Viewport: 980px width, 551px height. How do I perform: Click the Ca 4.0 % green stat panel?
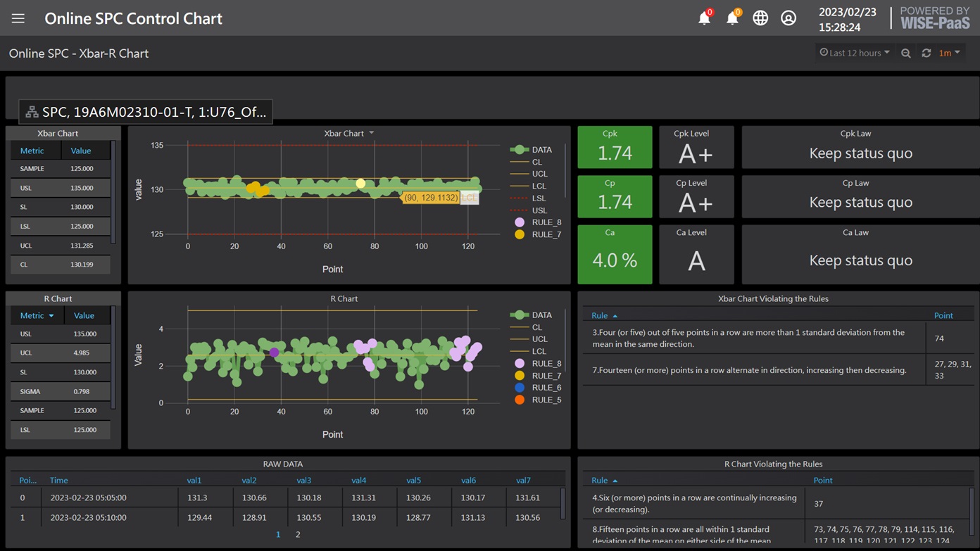click(x=615, y=254)
